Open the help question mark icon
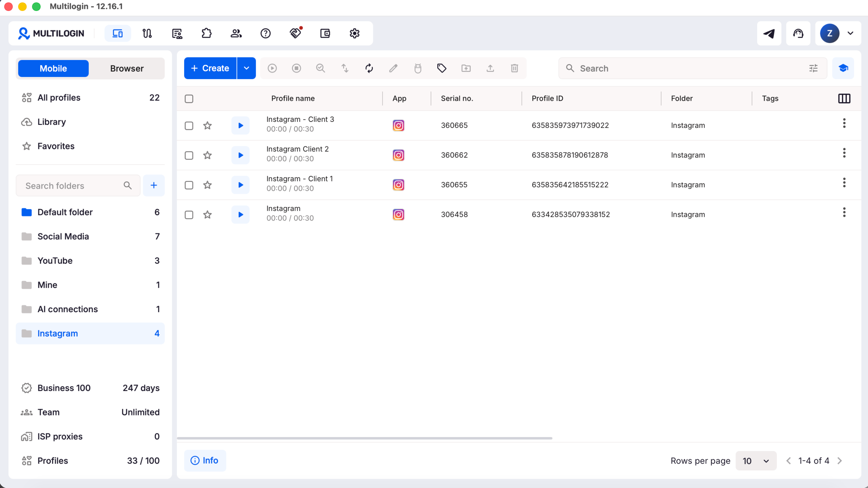The width and height of the screenshot is (868, 488). pos(265,33)
